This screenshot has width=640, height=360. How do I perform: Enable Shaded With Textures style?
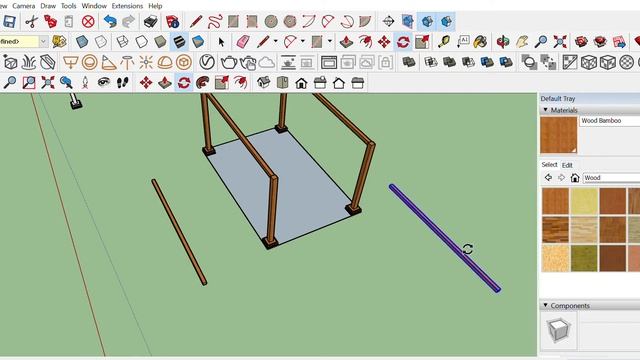(179, 42)
